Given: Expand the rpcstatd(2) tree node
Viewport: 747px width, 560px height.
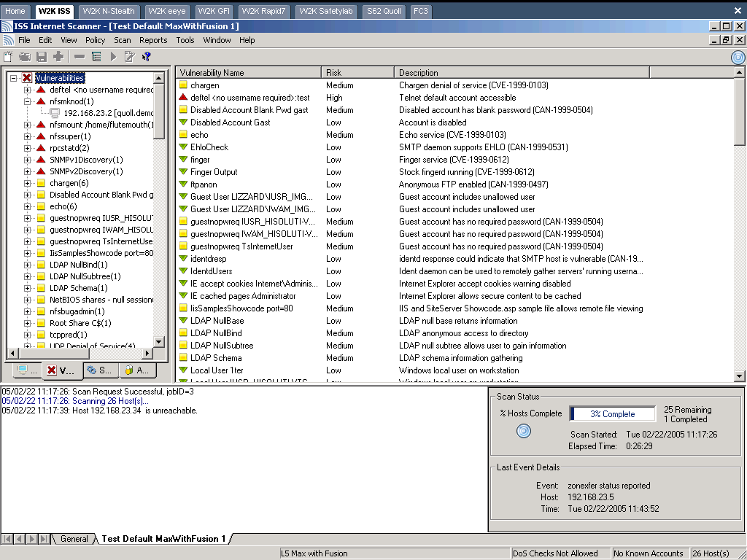Looking at the screenshot, I should (27, 148).
